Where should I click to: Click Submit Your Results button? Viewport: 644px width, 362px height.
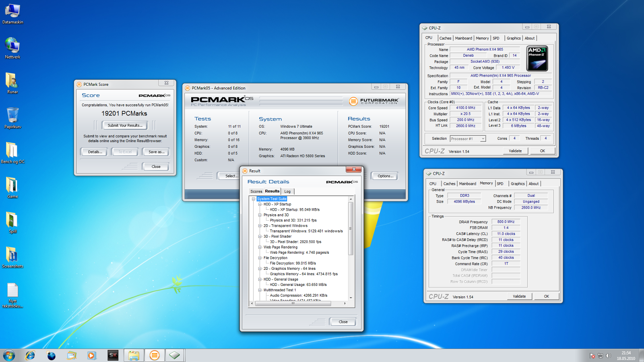click(125, 125)
